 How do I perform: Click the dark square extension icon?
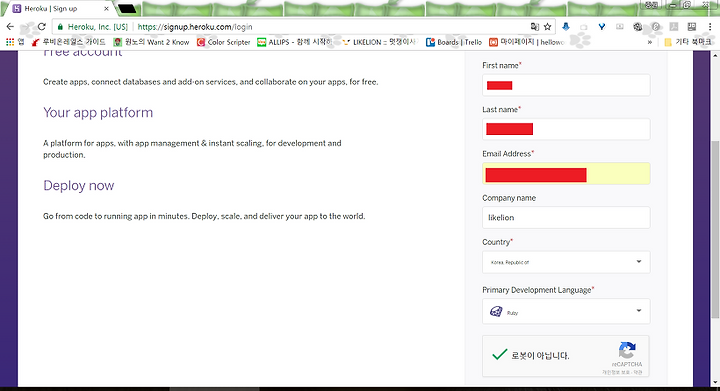coord(692,27)
